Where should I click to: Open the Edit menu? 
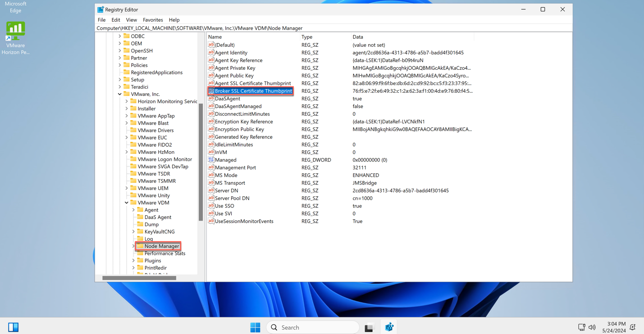pos(116,20)
